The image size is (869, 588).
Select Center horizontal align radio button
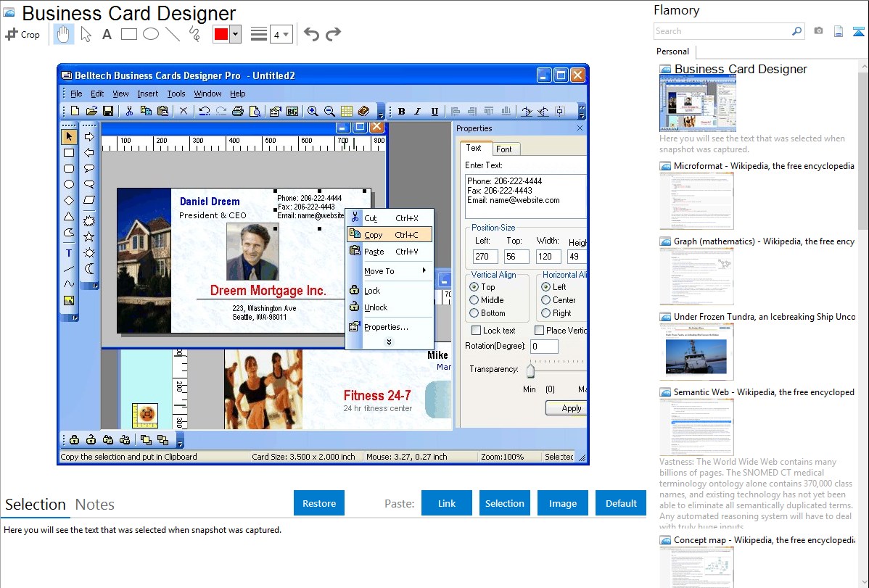pyautogui.click(x=546, y=300)
